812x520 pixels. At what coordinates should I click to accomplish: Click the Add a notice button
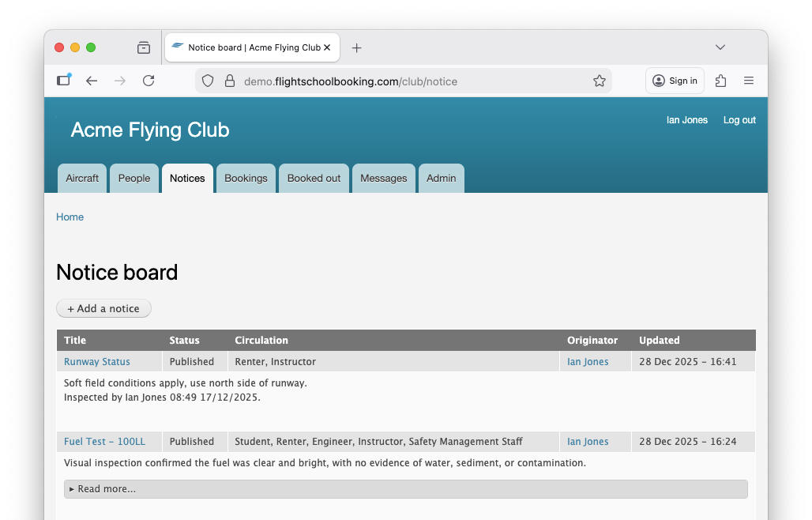pos(103,308)
